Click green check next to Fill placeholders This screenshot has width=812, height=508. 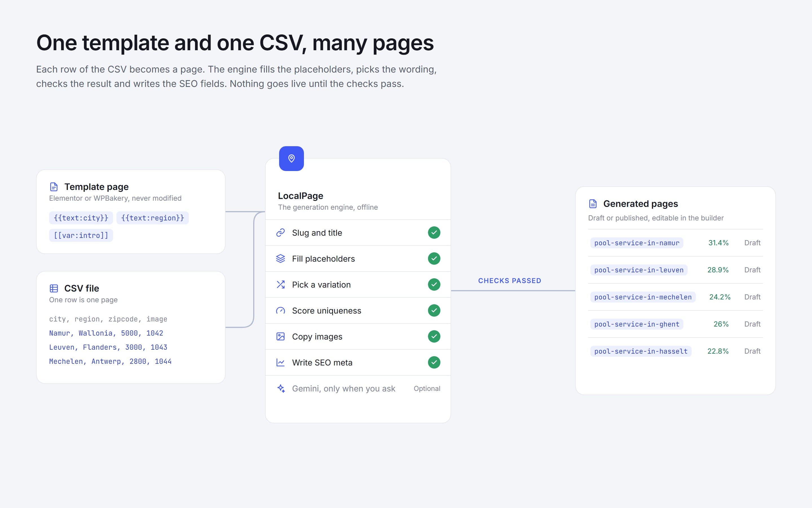(434, 258)
